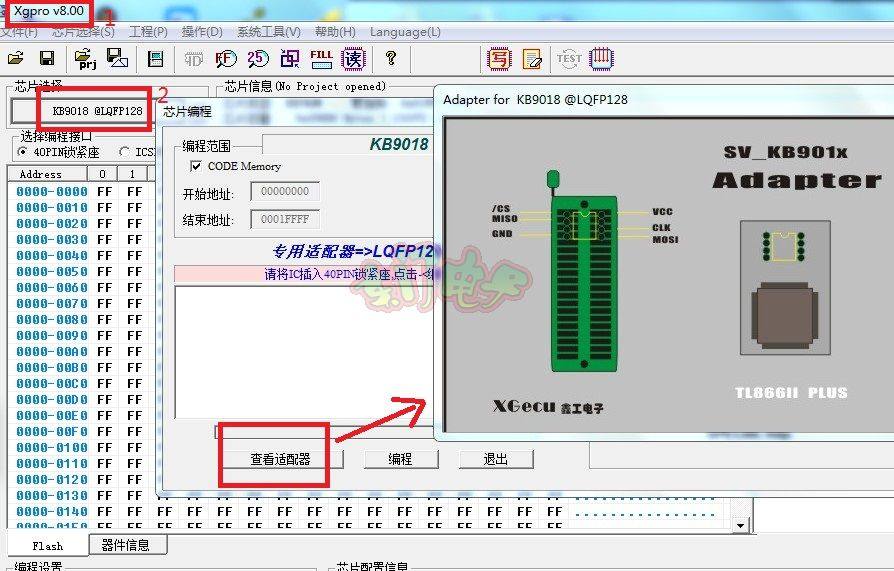The height and width of the screenshot is (571, 894).
Task: Click the 编程 button
Action: [x=401, y=459]
